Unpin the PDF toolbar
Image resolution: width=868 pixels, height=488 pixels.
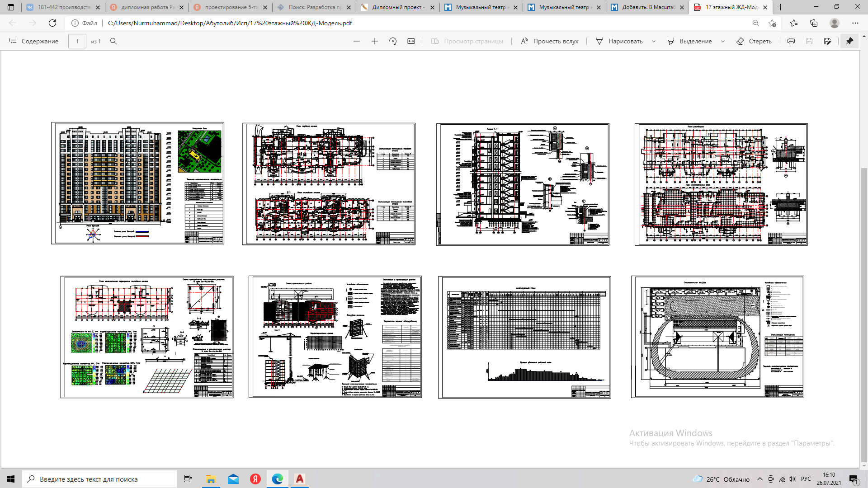point(849,41)
